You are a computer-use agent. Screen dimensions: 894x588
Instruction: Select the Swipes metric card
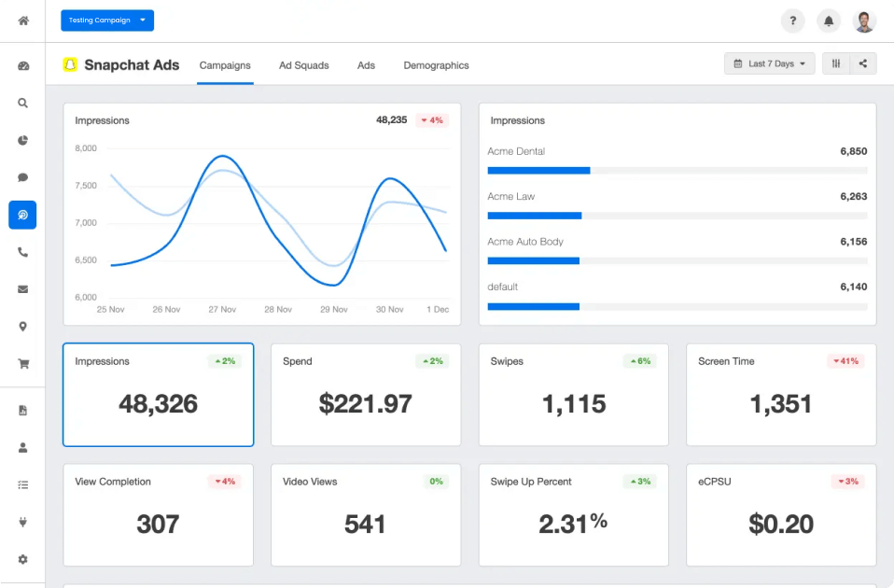click(x=573, y=394)
